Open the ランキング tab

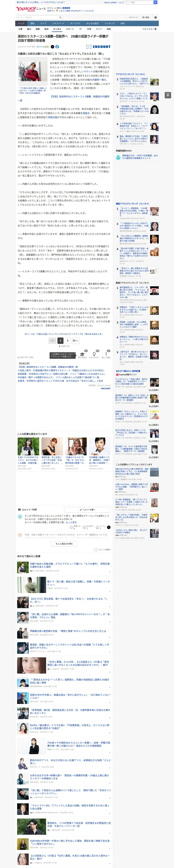(x=109, y=24)
